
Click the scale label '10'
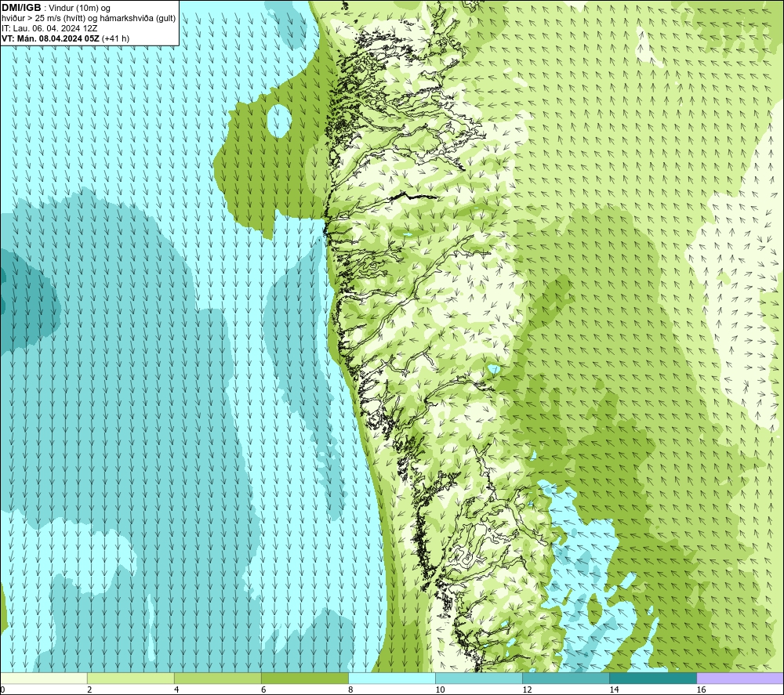pyautogui.click(x=440, y=690)
